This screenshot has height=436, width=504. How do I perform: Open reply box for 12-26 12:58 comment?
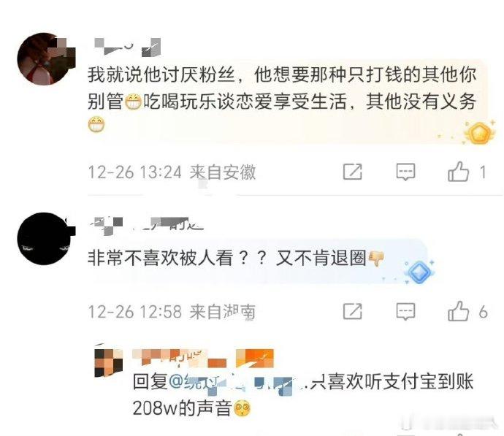[405, 312]
